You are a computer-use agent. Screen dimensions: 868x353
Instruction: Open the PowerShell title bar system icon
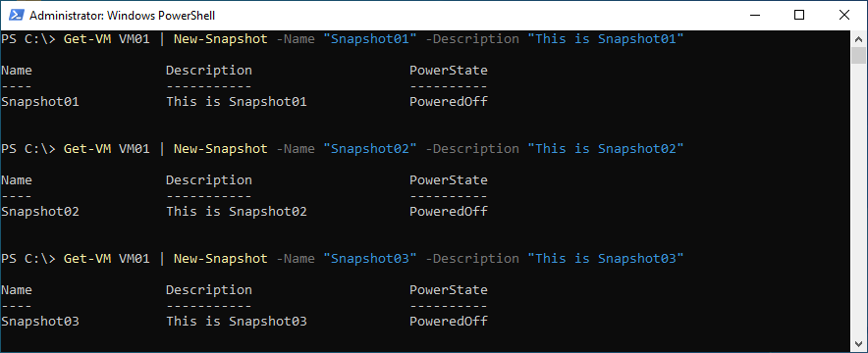[x=16, y=15]
